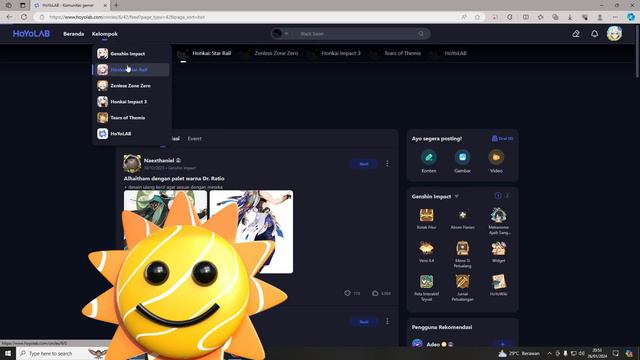Follow recommended user Adeo
640x360 pixels.
tap(502, 344)
